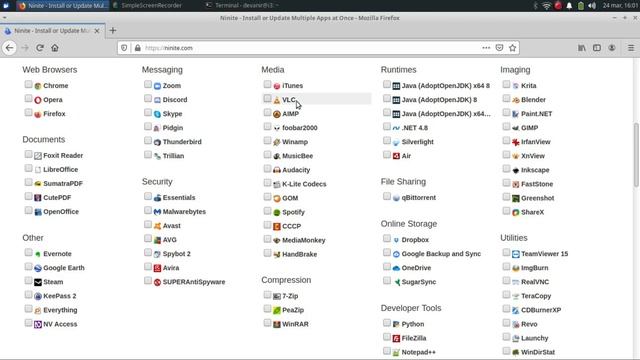Click the Google Earth label
The image size is (640, 360).
pos(64,268)
